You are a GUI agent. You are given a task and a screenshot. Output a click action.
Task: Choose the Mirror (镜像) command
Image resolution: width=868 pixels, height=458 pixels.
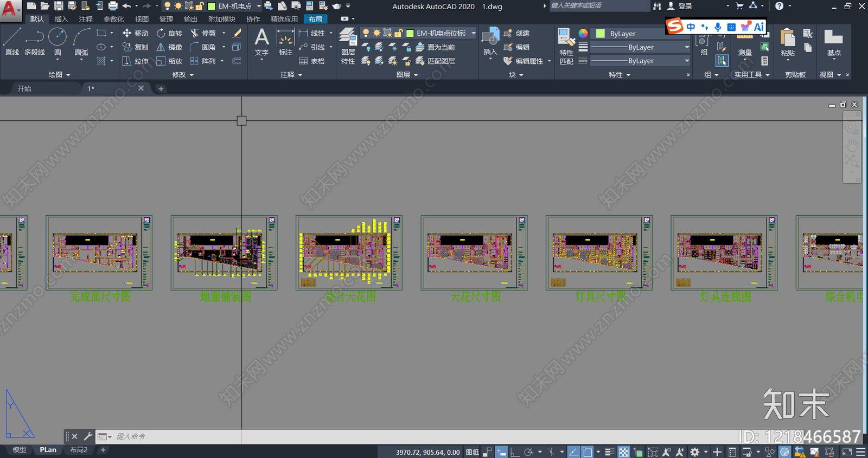169,47
